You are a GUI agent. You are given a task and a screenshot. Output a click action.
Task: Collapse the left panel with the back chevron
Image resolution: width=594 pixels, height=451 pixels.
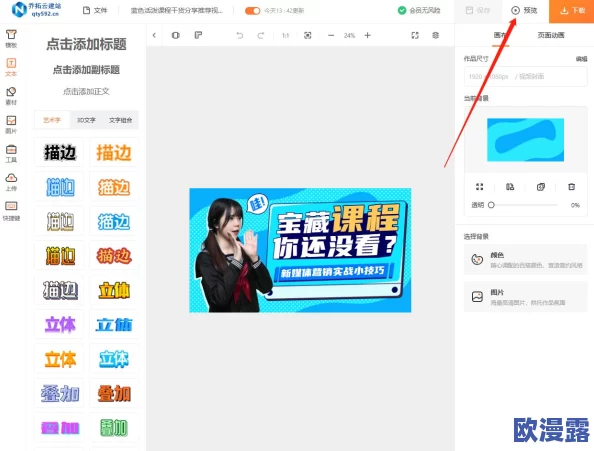[154, 35]
